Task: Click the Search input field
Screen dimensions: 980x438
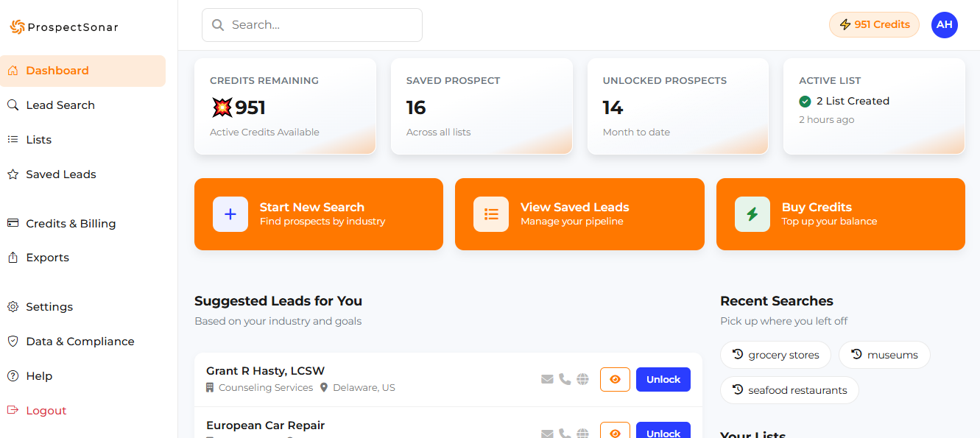Action: [x=312, y=25]
